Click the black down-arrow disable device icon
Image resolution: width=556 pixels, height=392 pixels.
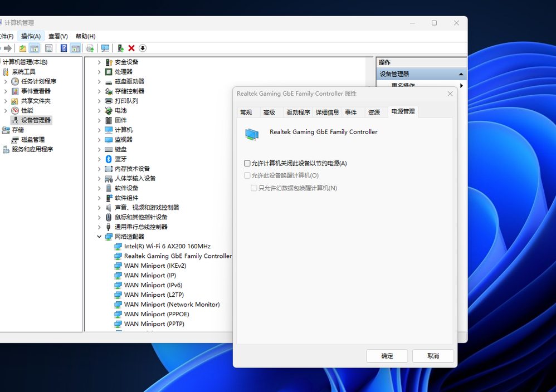[x=143, y=48]
